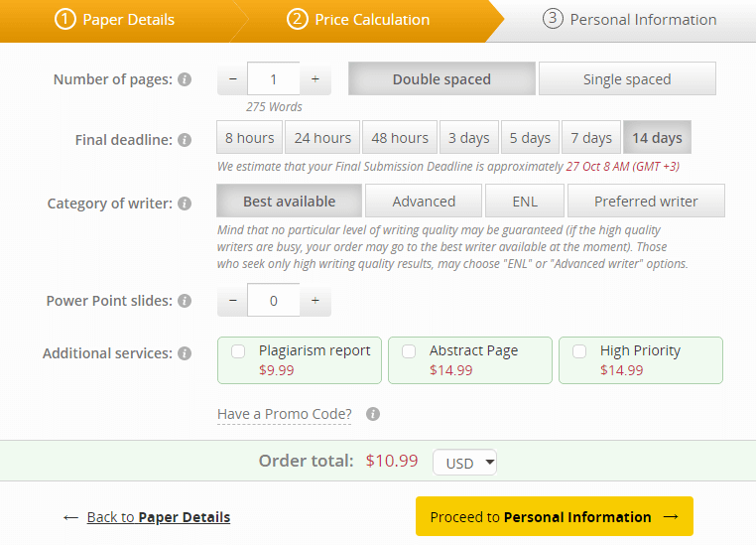
Task: Select Preferred writer category
Action: (646, 201)
